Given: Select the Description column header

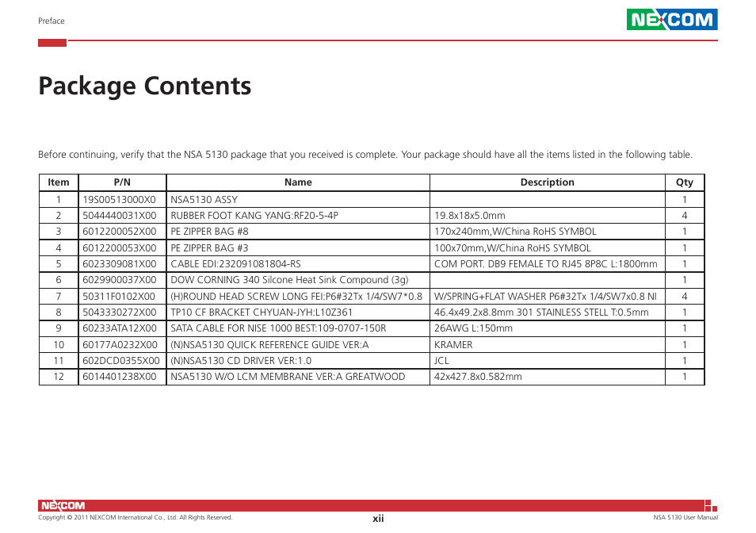Looking at the screenshot, I should pos(548,182).
